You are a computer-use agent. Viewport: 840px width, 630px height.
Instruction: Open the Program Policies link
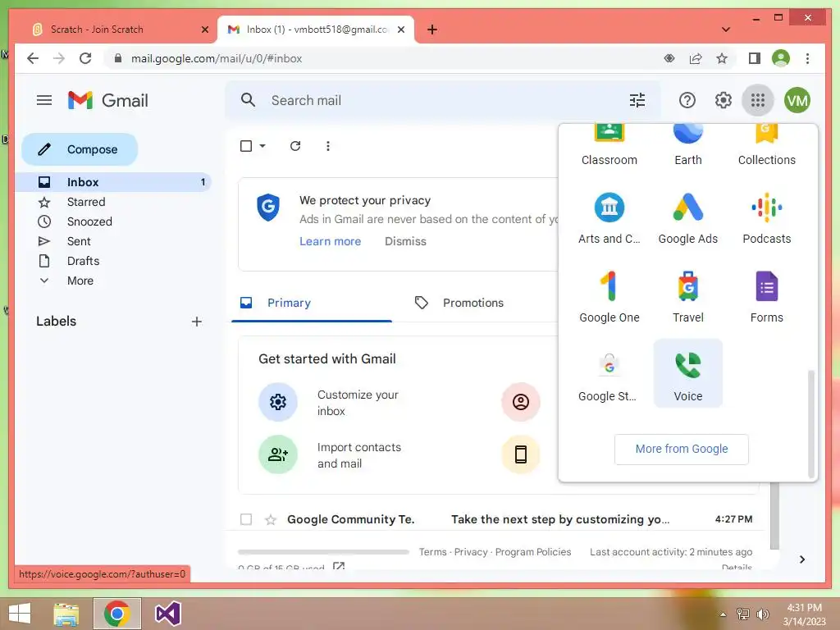533,552
